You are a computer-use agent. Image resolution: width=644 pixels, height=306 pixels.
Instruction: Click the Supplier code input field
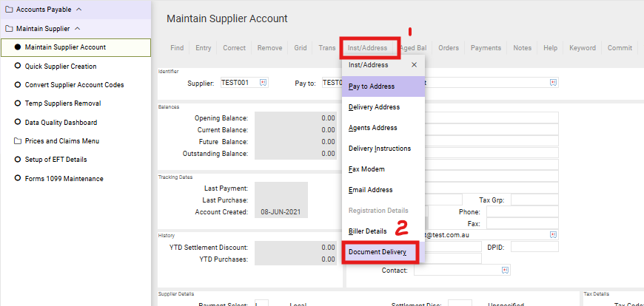(x=237, y=83)
